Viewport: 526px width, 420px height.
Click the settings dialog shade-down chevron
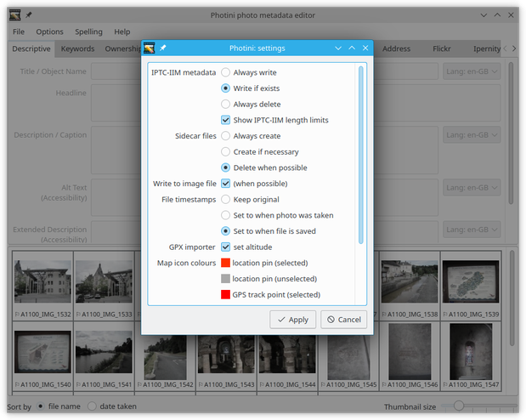pos(338,48)
